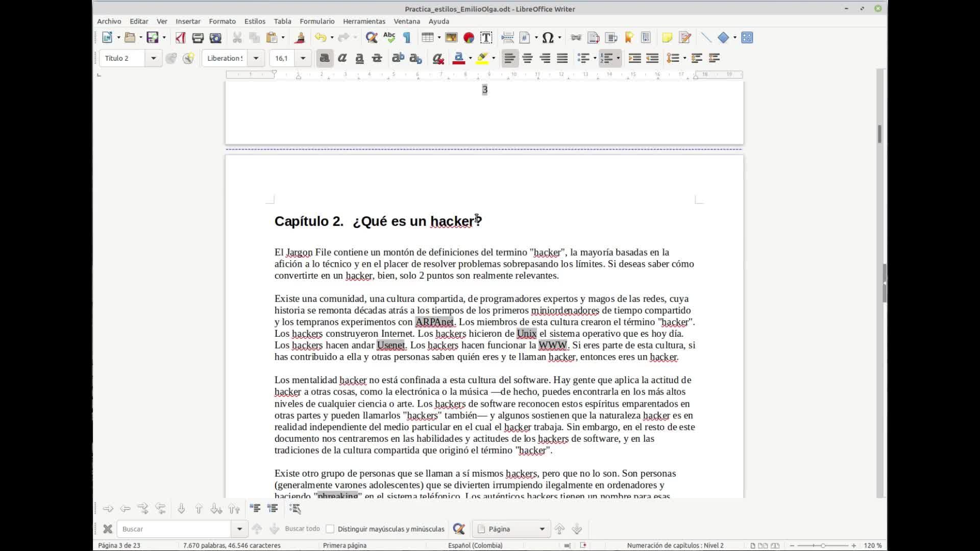The width and height of the screenshot is (980, 551).
Task: Clone formatting with paintbrush icon
Action: 300,38
